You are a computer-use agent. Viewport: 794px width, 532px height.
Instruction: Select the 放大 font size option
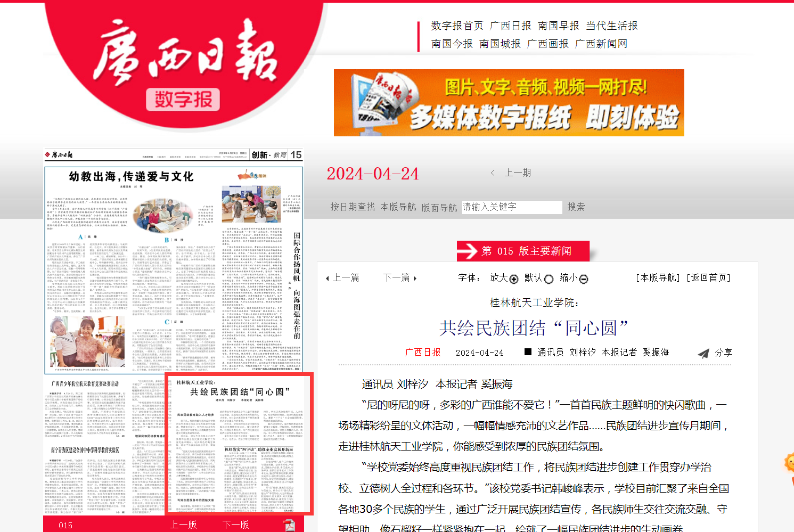click(513, 279)
